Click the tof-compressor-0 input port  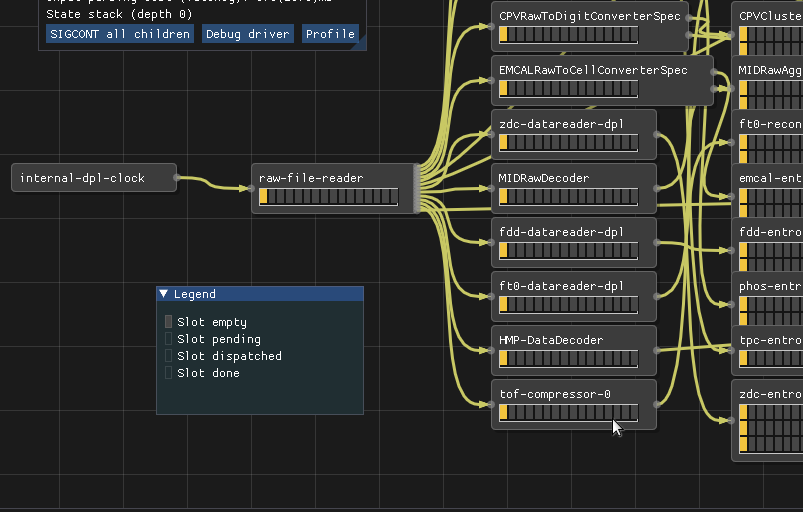[491, 404]
